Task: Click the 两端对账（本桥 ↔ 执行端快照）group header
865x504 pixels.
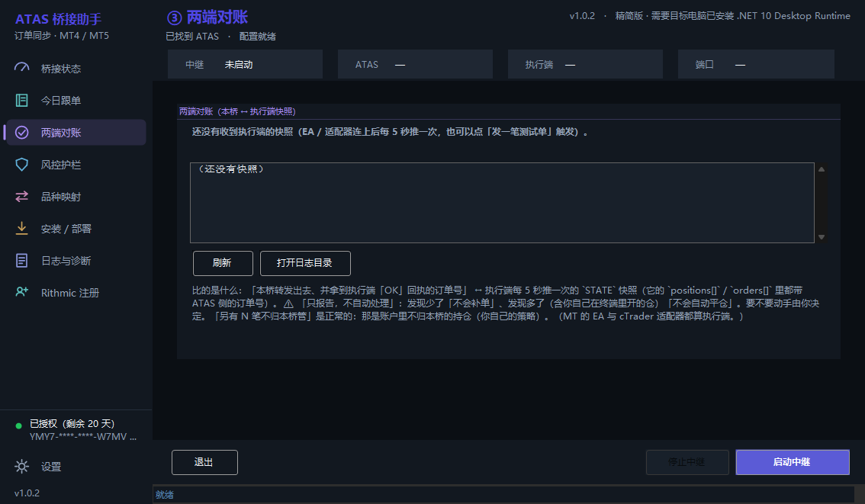Action: coord(237,111)
